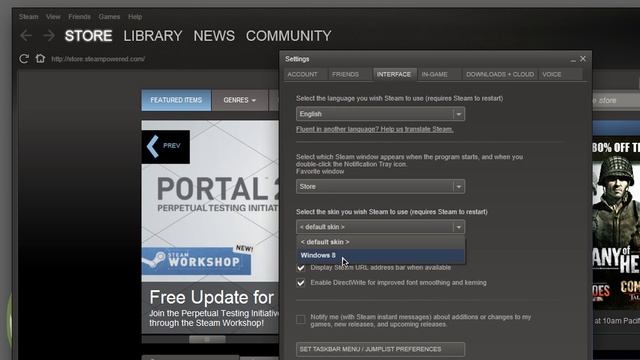Open the View menu
This screenshot has height=360, width=640.
(53, 17)
